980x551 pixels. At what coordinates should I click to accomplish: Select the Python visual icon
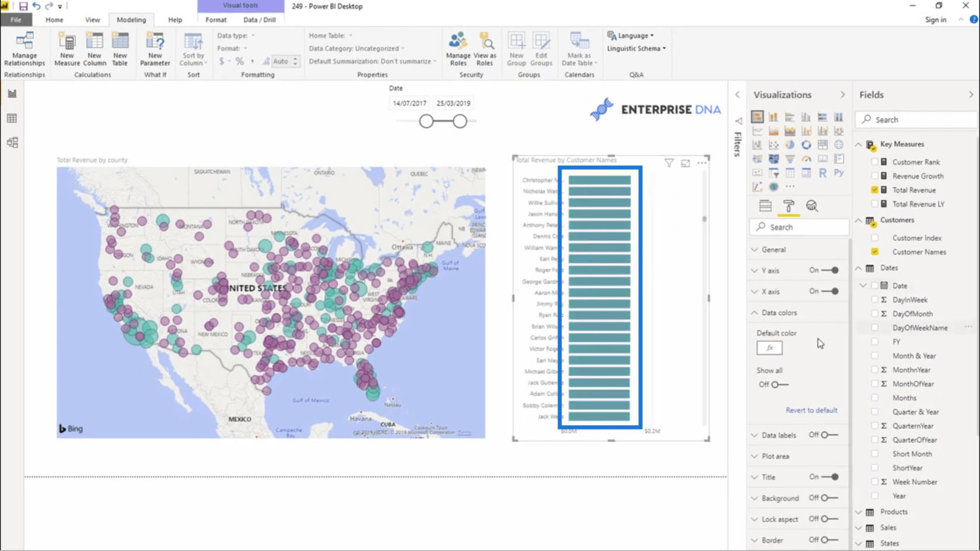(x=839, y=173)
